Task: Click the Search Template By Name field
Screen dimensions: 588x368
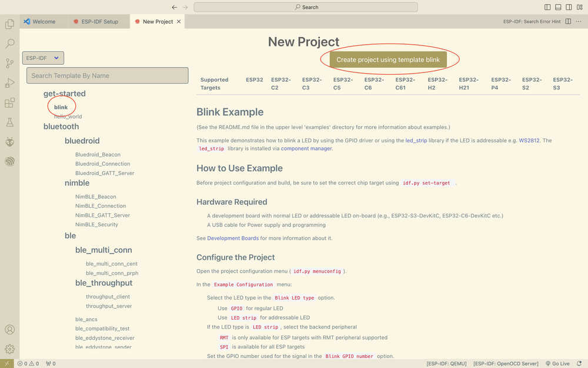Action: tap(107, 75)
